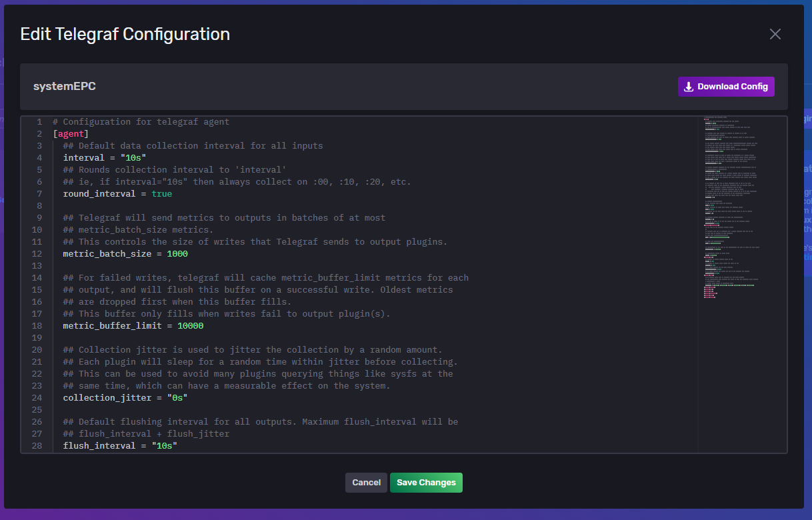Click the 'Collection jitter is used' comment

(253, 350)
